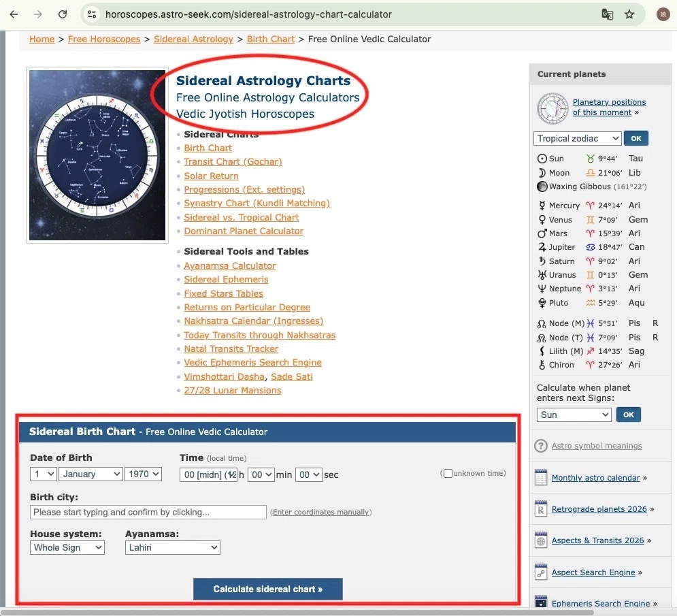The image size is (677, 616).
Task: Click the Aspect Search Engine icon
Action: [541, 572]
